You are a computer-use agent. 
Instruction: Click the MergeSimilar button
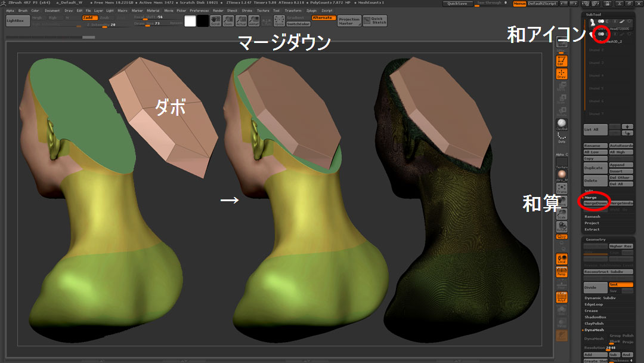pos(621,203)
